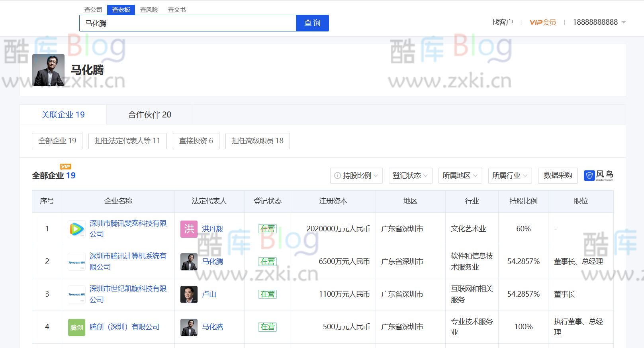Screen dimensions: 644x348
Task: Expand the 所属地区 filter dropdown
Action: [460, 176]
